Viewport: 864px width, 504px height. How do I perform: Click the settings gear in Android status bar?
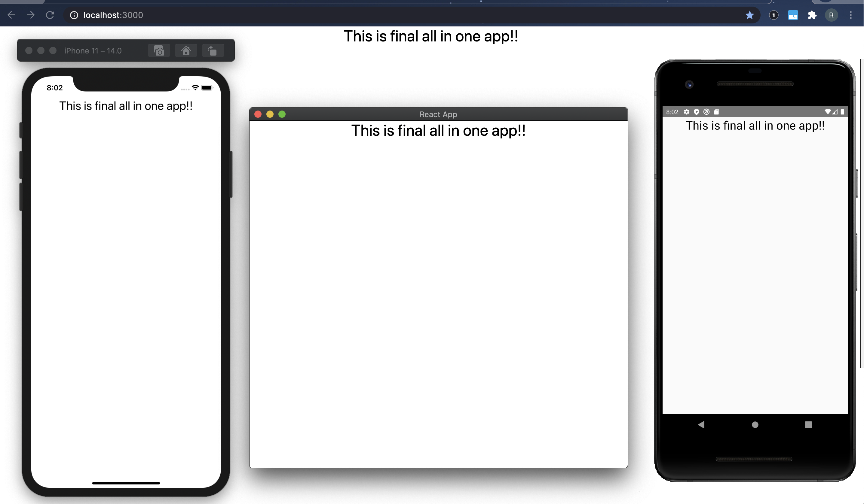click(686, 112)
